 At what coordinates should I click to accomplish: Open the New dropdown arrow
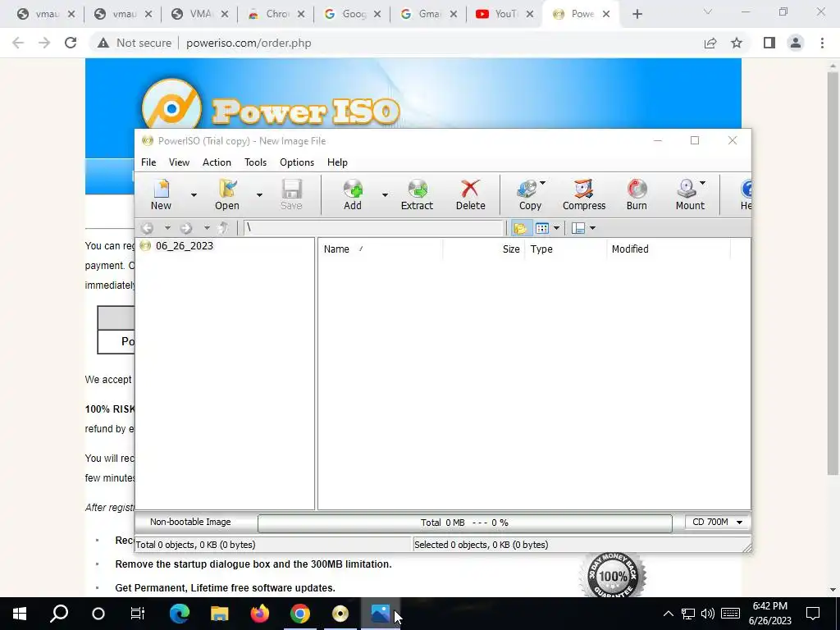(x=194, y=195)
